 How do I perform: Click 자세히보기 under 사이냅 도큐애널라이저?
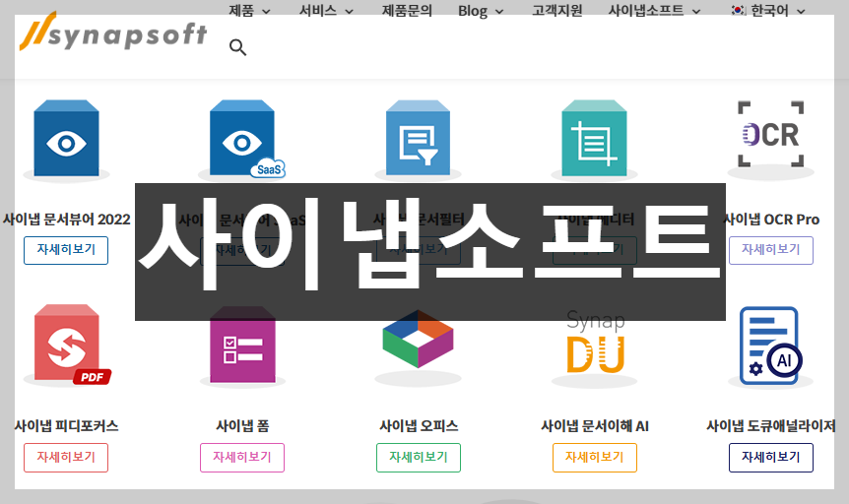pos(771,458)
